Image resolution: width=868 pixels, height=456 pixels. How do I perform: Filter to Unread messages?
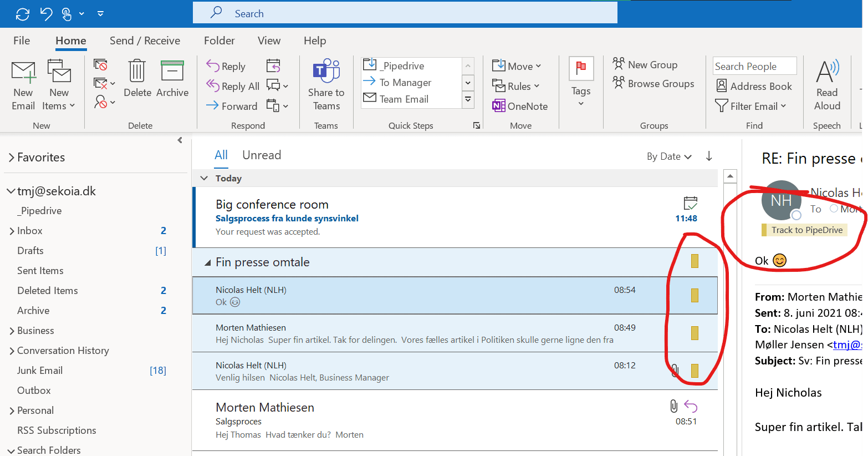coord(262,155)
